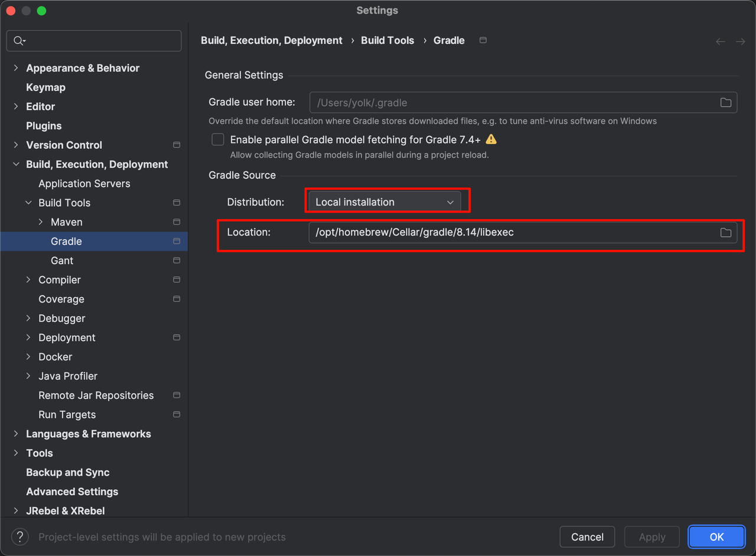Click the forward navigation arrow
This screenshot has height=556, width=756.
pyautogui.click(x=740, y=41)
